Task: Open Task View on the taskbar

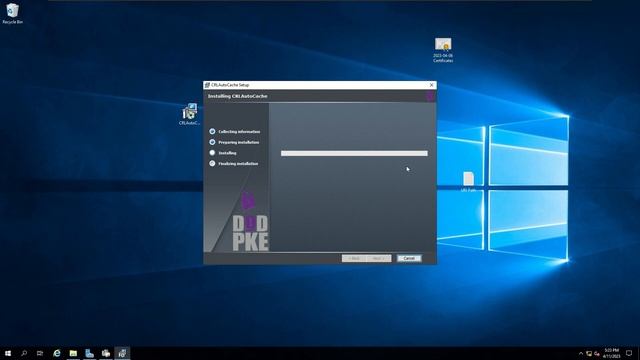Action: (x=40, y=353)
